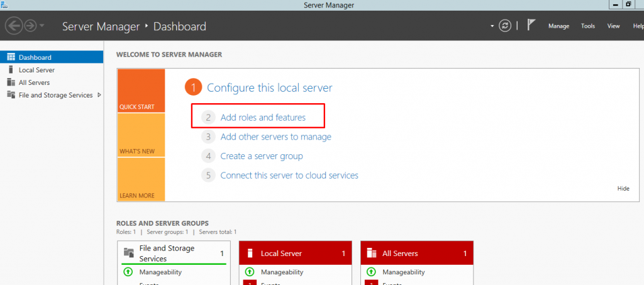Click the File and Storage sidebar icon
This screenshot has height=285, width=644.
(11, 95)
